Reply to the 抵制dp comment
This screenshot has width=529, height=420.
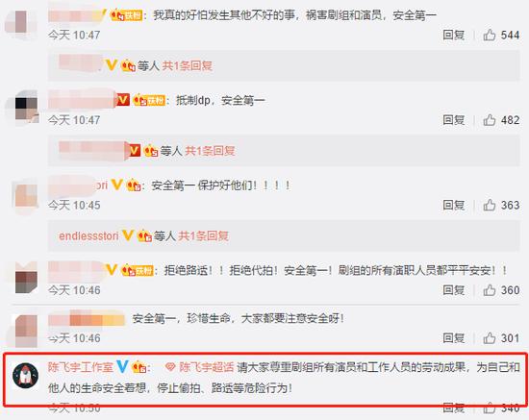point(453,120)
